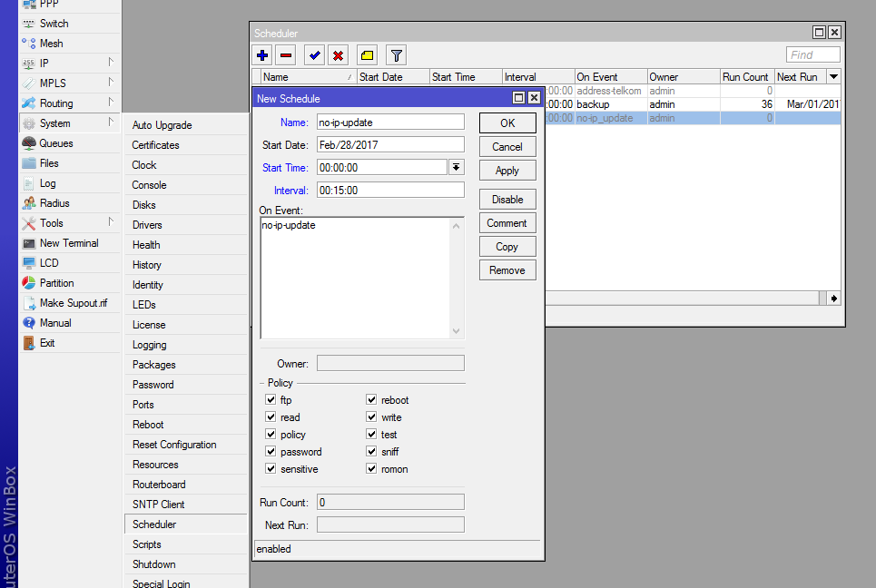Copy the current schedule entry
876x588 pixels.
pyautogui.click(x=507, y=246)
